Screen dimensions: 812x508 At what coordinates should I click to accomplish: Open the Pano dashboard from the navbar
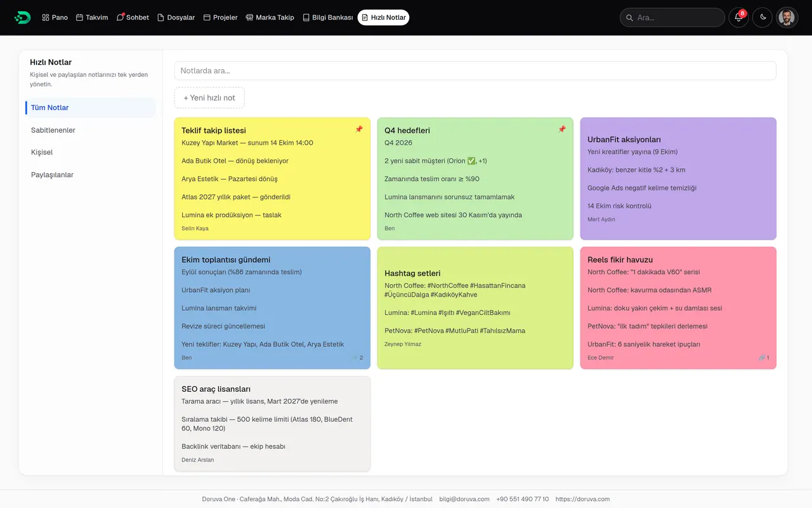click(55, 17)
